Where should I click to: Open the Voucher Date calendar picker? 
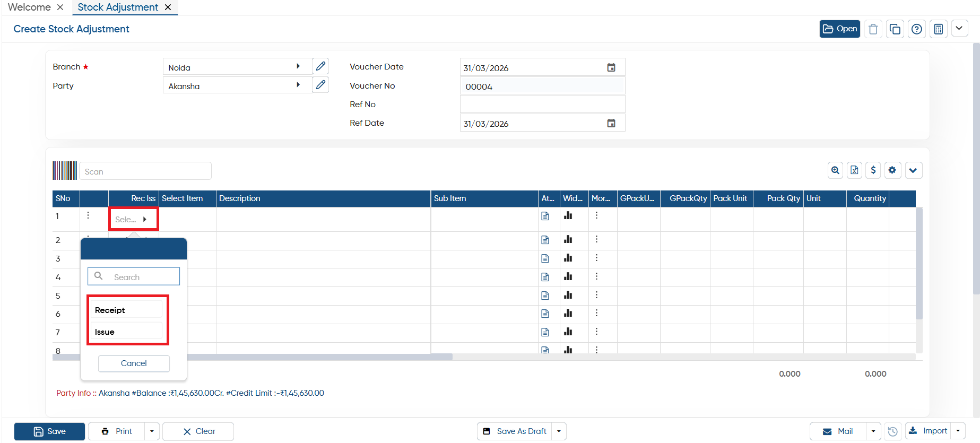pos(611,67)
